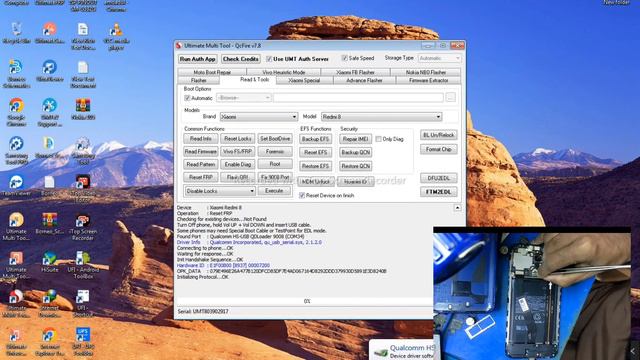640x360 pixels.
Task: Click the log panel scroll-up arrow
Action: coord(457,208)
